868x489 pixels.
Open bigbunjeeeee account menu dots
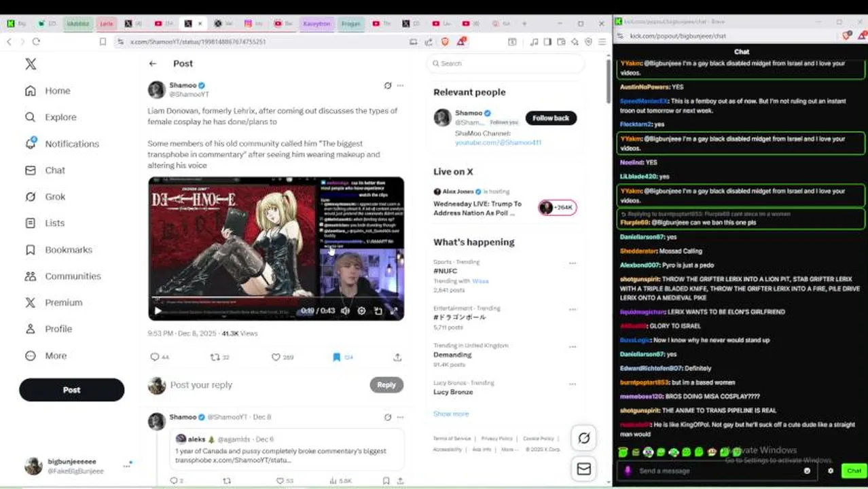pos(126,466)
